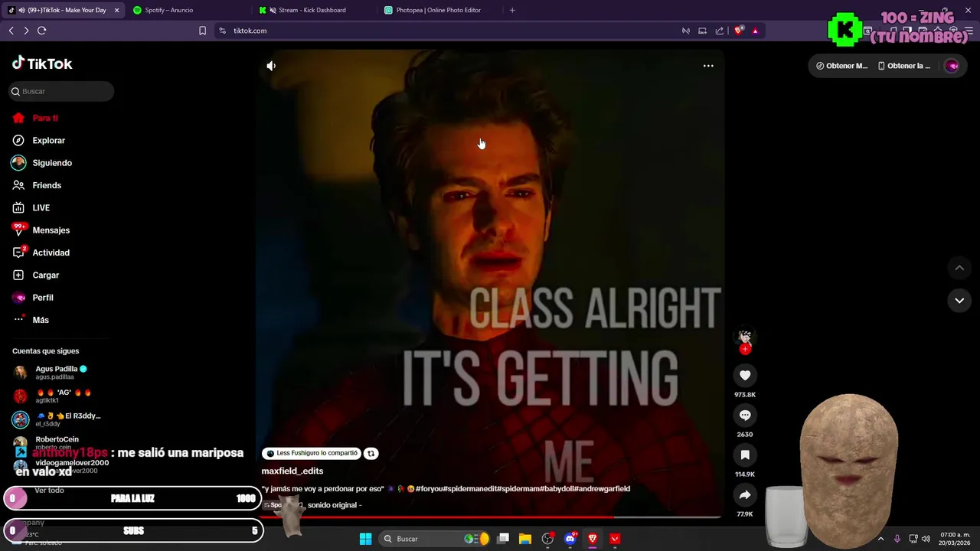
Task: Open a new browser tab
Action: click(512, 10)
